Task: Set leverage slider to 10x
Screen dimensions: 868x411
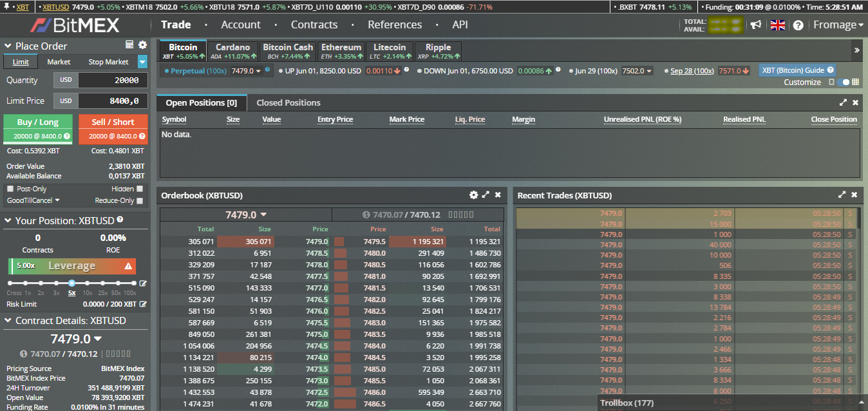Action: (x=87, y=283)
